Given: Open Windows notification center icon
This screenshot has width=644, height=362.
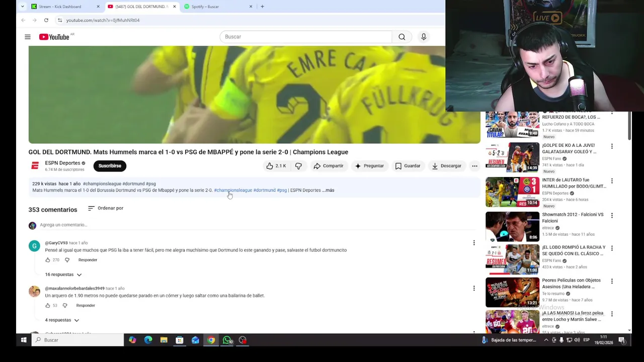Looking at the screenshot, I should point(622,340).
